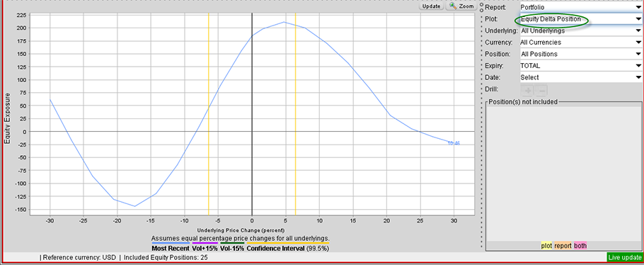Viewport: 644px width, 265px height.
Task: Click the Zoom magnifier button
Action: coord(461,6)
